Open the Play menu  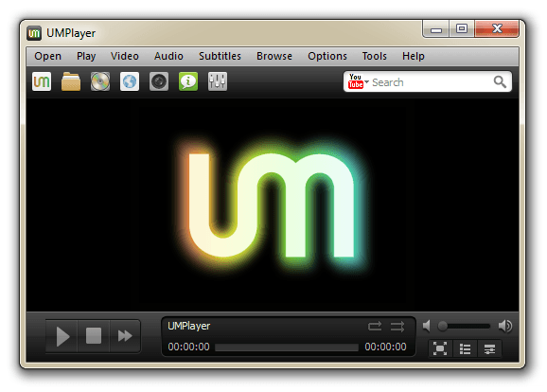click(x=86, y=56)
